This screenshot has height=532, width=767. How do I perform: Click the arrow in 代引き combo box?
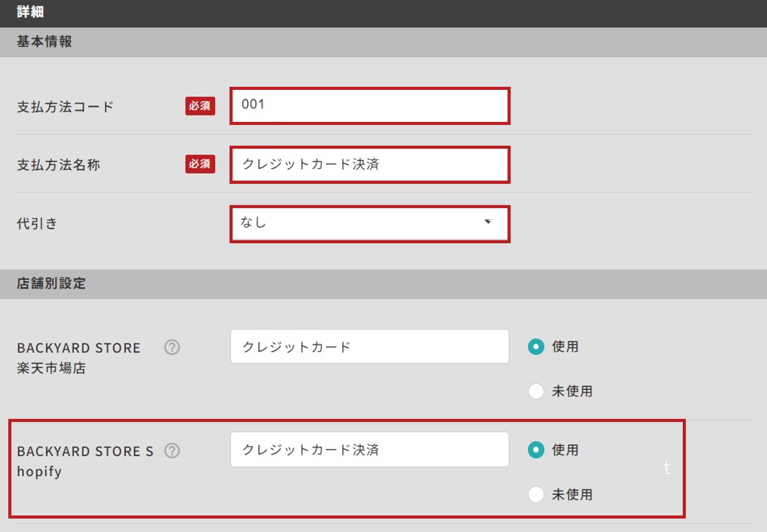(x=487, y=222)
